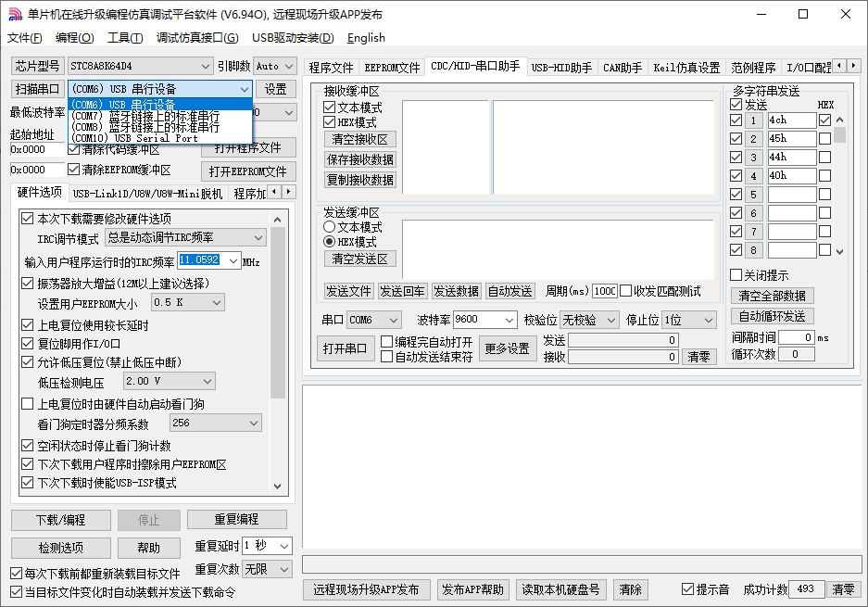Screen dimensions: 868x607
Task: Click the hardware options vertical scrollbar thumb
Action: (x=277, y=313)
